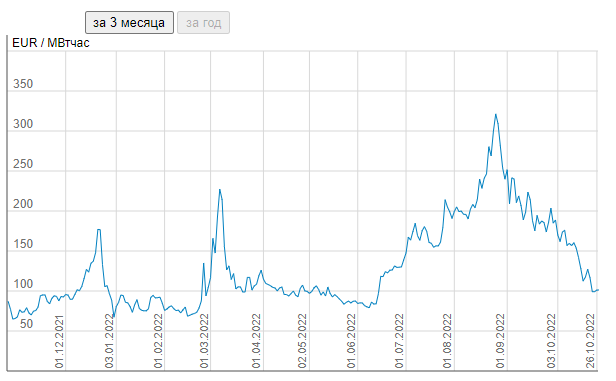This screenshot has height=381, width=616.
Task: Select the 'за 3 месяца' period button
Action: pyautogui.click(x=129, y=23)
